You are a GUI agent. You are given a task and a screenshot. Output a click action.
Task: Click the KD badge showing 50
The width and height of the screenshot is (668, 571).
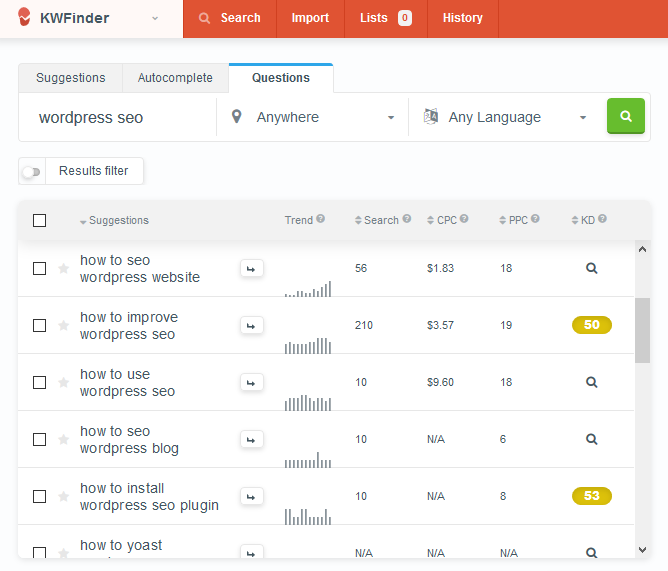pyautogui.click(x=592, y=325)
